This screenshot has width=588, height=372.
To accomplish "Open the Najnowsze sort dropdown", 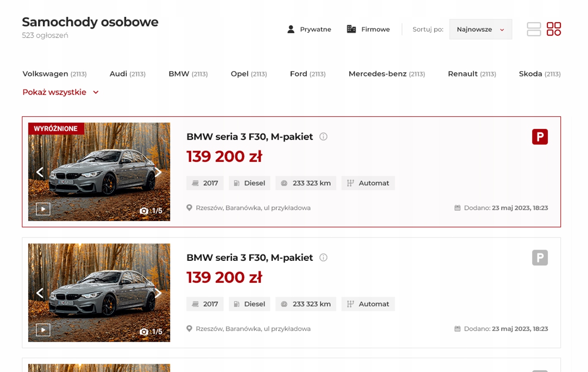I will (480, 29).
